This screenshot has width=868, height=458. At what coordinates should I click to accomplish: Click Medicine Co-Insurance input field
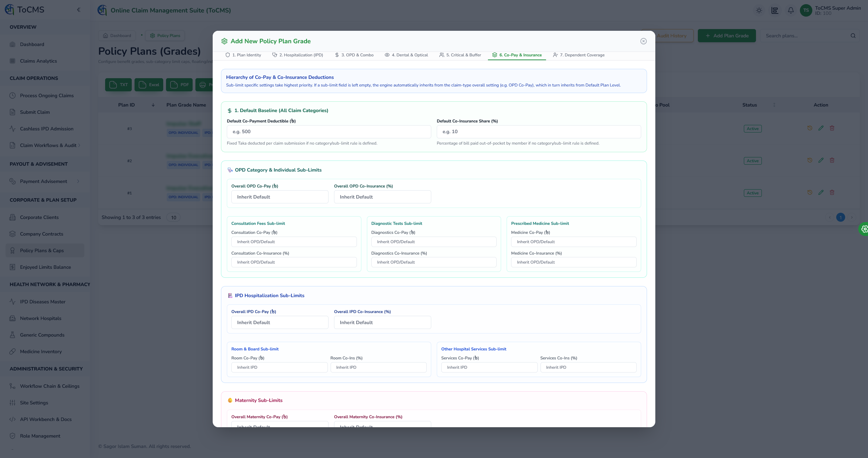tap(574, 262)
